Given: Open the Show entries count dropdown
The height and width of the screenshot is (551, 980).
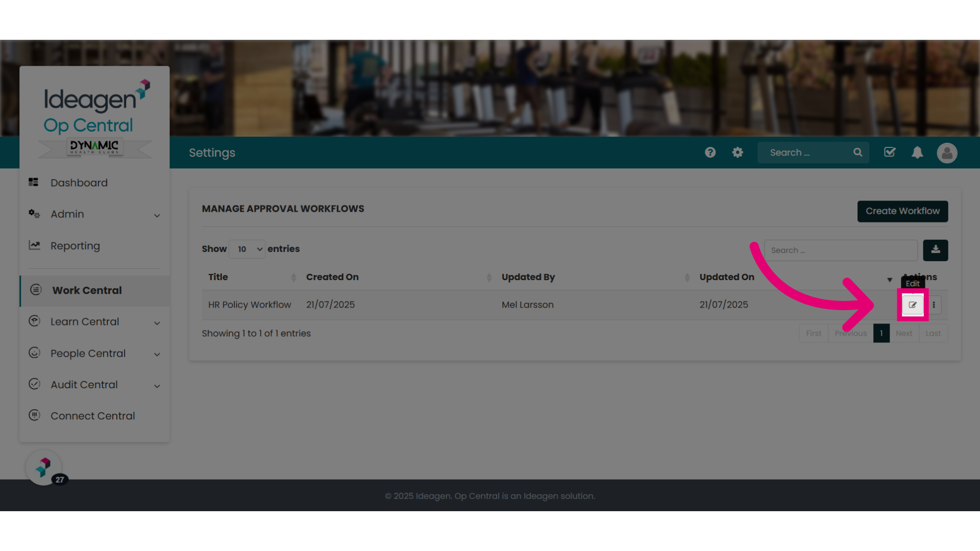Looking at the screenshot, I should click(x=247, y=249).
